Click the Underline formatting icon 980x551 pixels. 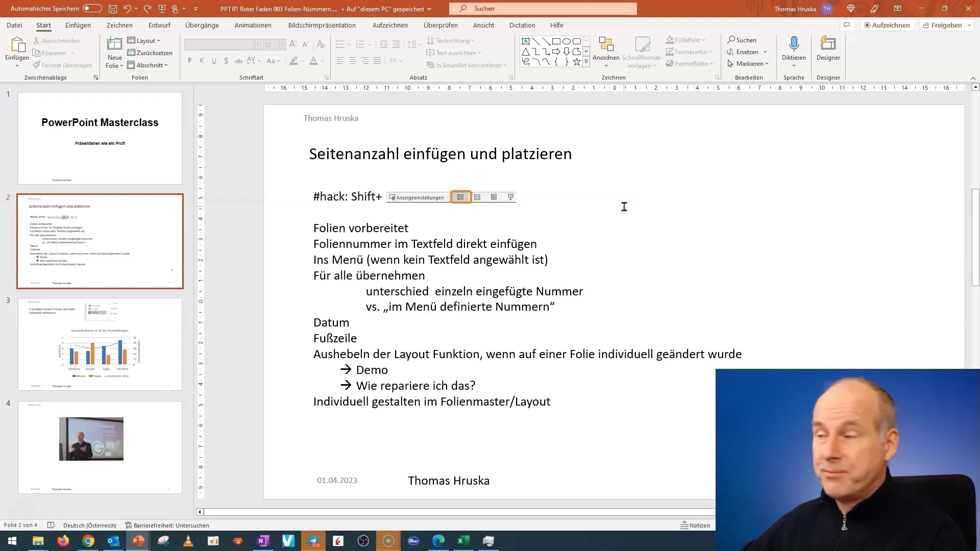[x=213, y=61]
